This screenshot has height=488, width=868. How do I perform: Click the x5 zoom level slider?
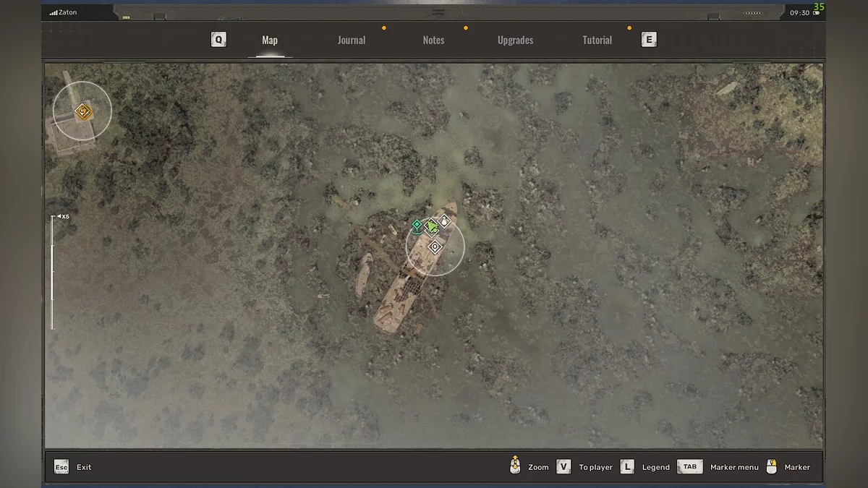coord(53,271)
